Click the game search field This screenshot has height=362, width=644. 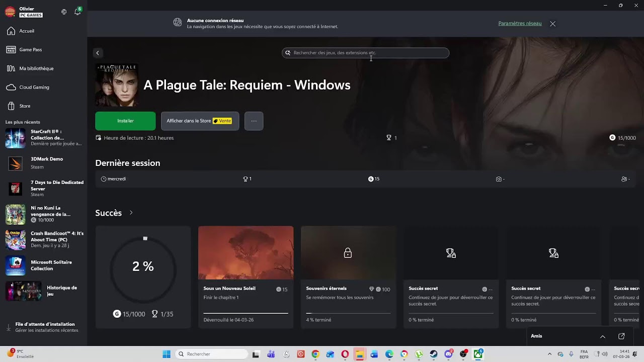(365, 53)
